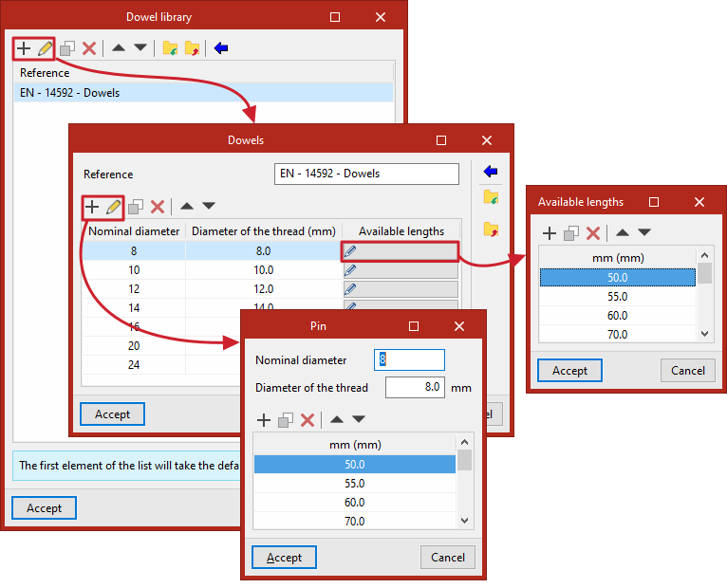Viewport: 727px width, 588px height.
Task: Move selected length down in Available lengths
Action: click(644, 232)
